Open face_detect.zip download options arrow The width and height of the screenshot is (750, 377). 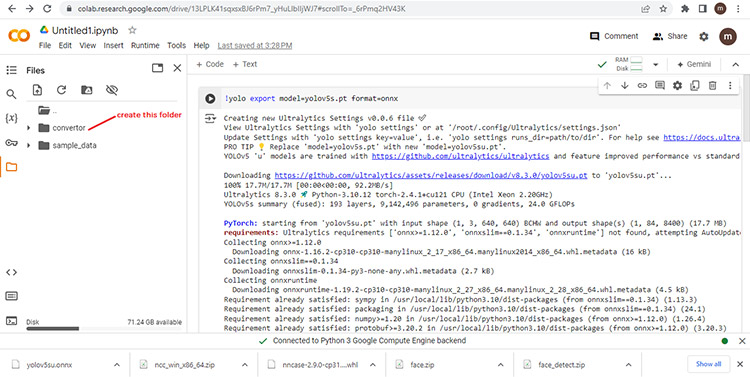[629, 365]
